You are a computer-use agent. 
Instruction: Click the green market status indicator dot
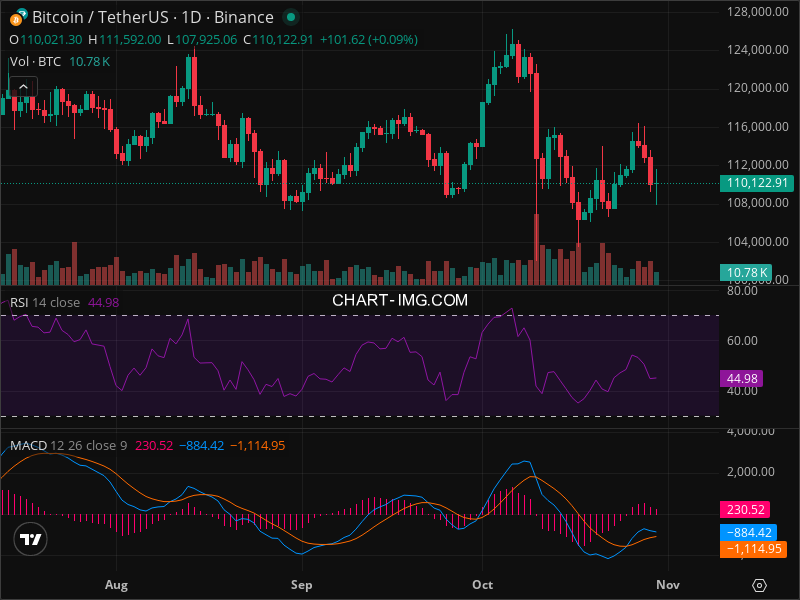(x=290, y=18)
